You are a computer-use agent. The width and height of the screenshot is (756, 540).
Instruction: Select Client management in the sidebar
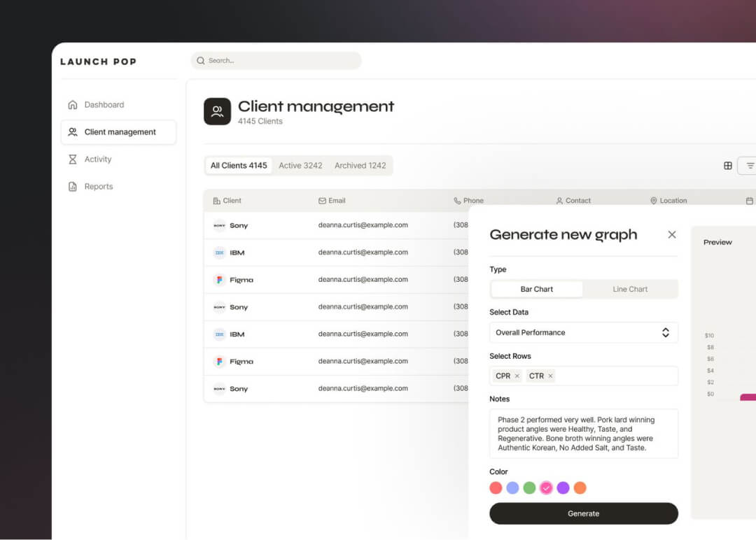[118, 132]
